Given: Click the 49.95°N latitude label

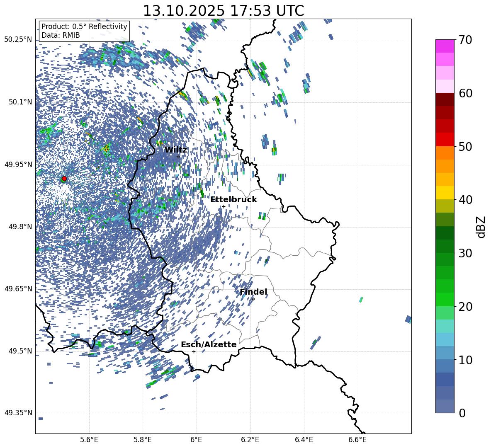Looking at the screenshot, I should tap(18, 164).
